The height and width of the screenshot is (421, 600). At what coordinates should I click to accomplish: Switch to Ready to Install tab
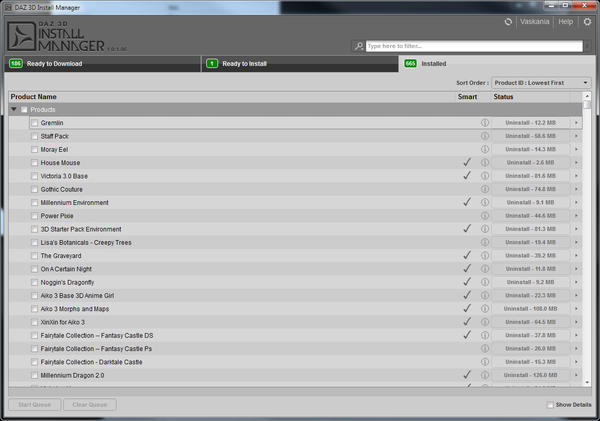click(300, 64)
